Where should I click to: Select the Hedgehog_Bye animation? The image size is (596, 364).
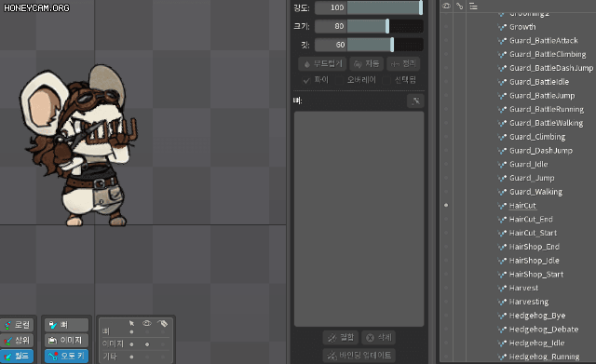537,316
